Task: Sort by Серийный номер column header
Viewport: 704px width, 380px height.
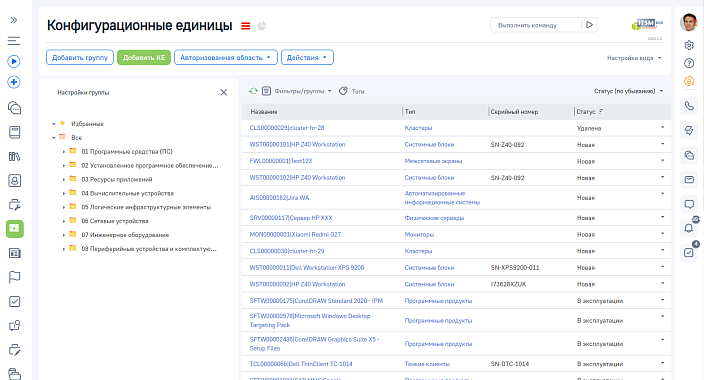Action: pos(514,112)
